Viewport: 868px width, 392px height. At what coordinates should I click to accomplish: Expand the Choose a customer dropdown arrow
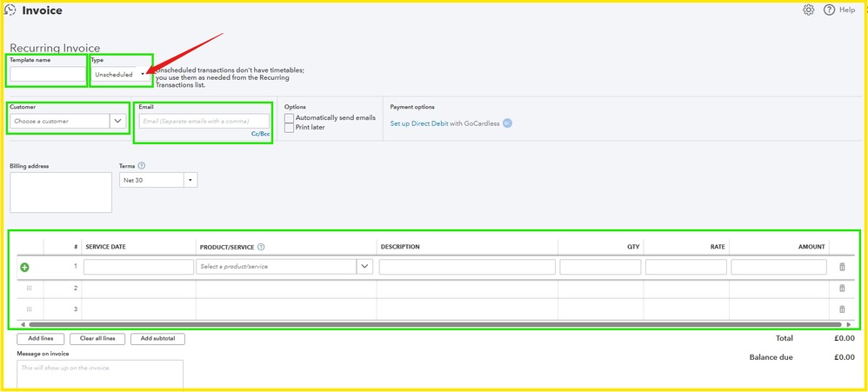coord(118,121)
